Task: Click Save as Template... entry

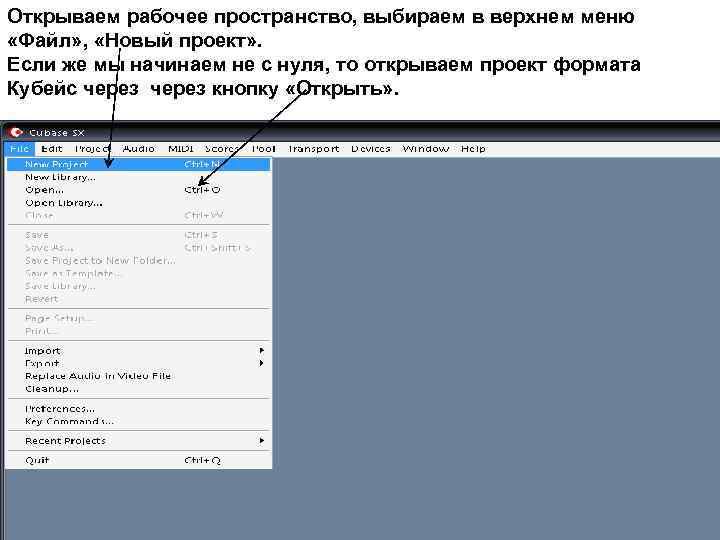Action: coord(139,273)
